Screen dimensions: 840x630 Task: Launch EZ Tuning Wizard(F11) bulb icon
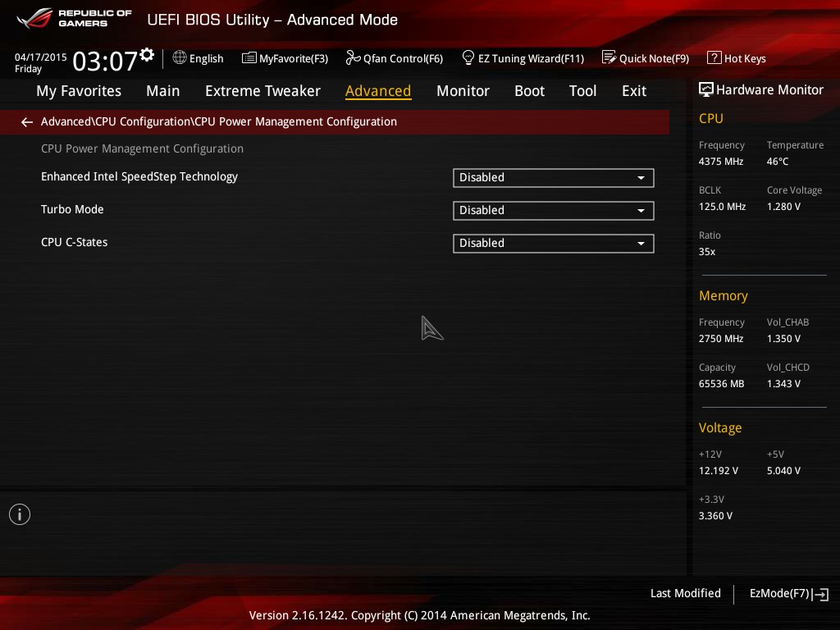point(468,57)
